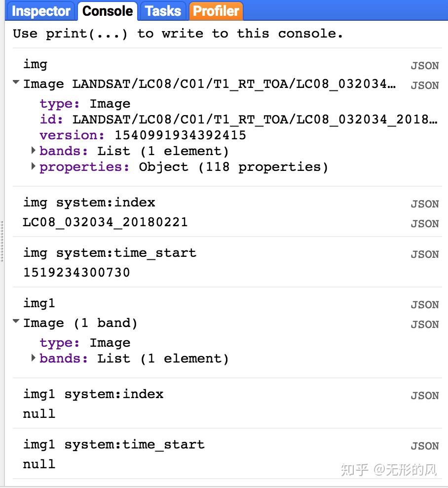Expand properties Object with 118 properties
The image size is (448, 488).
point(34,166)
